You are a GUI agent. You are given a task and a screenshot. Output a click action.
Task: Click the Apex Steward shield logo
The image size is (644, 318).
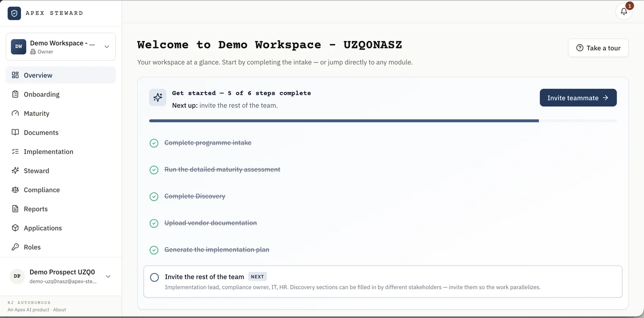tap(14, 13)
